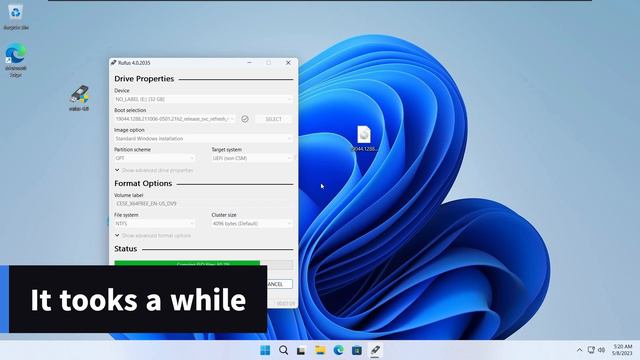Click the SELECT button in Rufus
Screen dimensions: 640x360
tap(273, 119)
